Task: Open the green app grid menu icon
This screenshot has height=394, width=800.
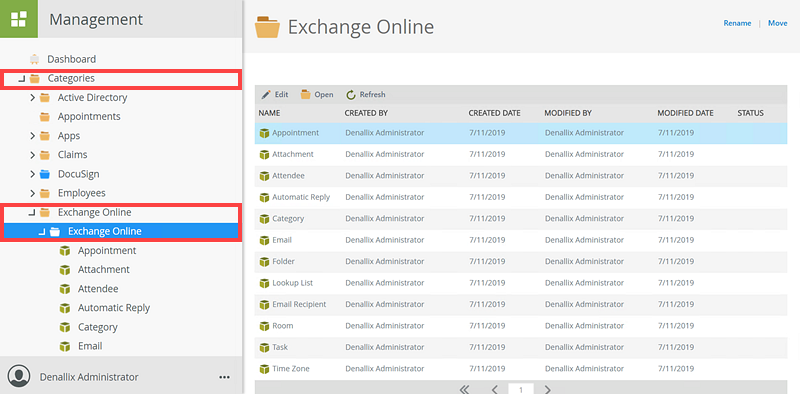Action: (19, 19)
